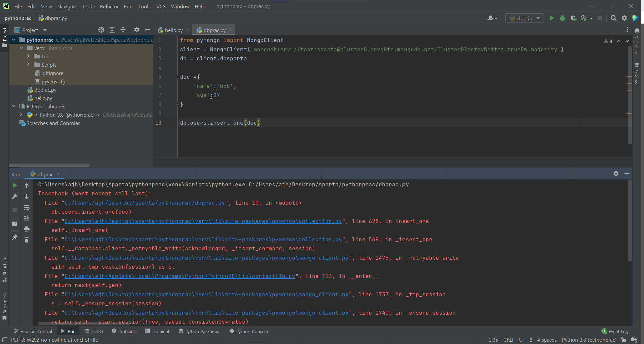Viewport: 644px width, 344px height.
Task: Open IDE settings gear in top toolbar
Action: [624, 18]
